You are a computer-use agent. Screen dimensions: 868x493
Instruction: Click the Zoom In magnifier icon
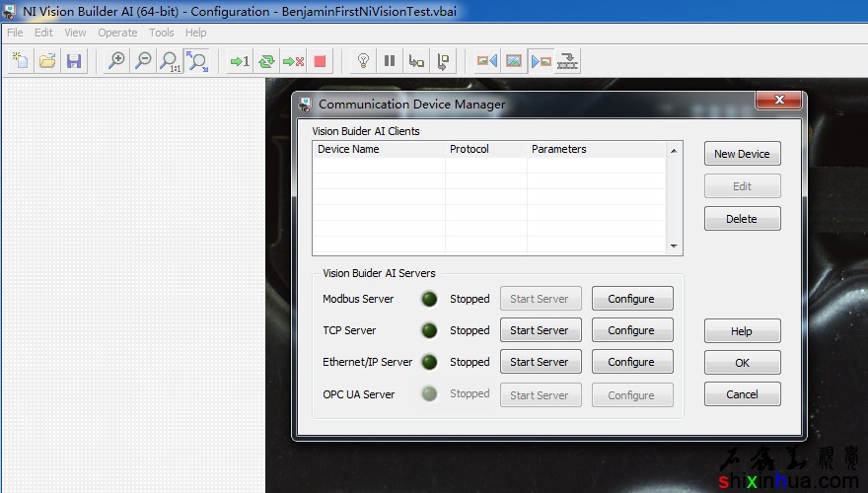coord(116,61)
